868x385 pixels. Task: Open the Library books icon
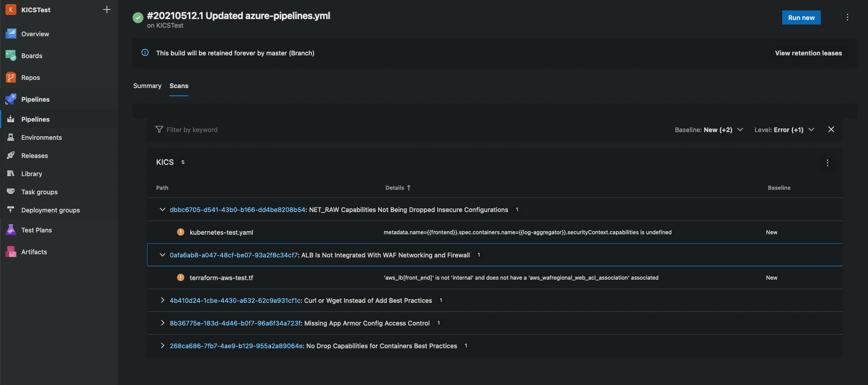[11, 173]
